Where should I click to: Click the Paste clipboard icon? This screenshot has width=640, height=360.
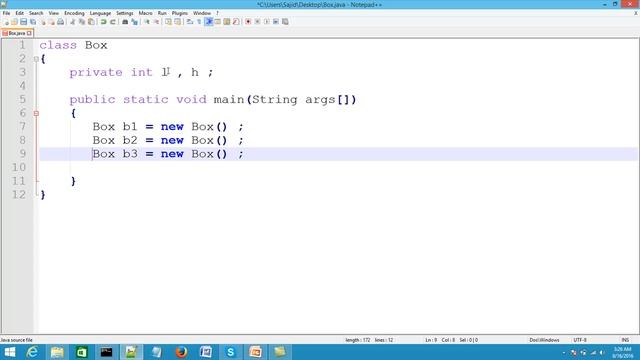click(91, 22)
